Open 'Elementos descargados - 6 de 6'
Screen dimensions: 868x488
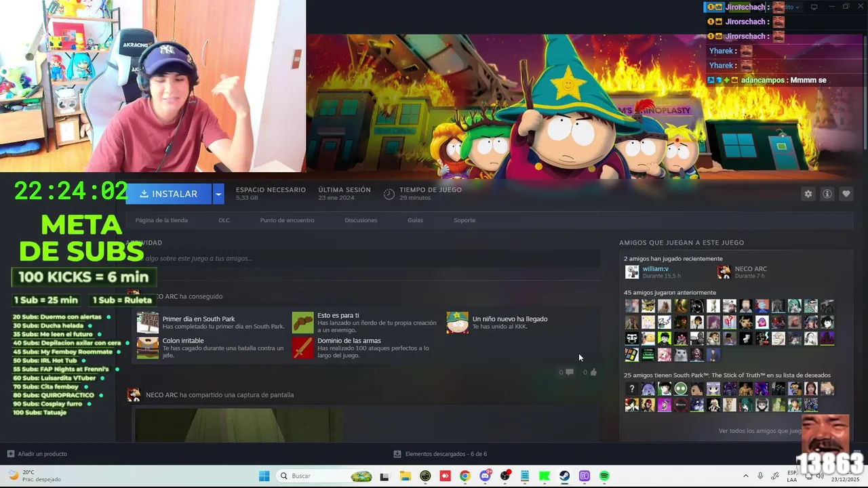pos(446,454)
